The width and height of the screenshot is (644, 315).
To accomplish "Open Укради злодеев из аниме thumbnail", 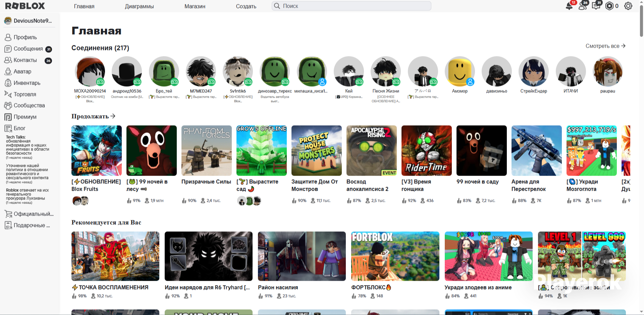I will (x=489, y=256).
